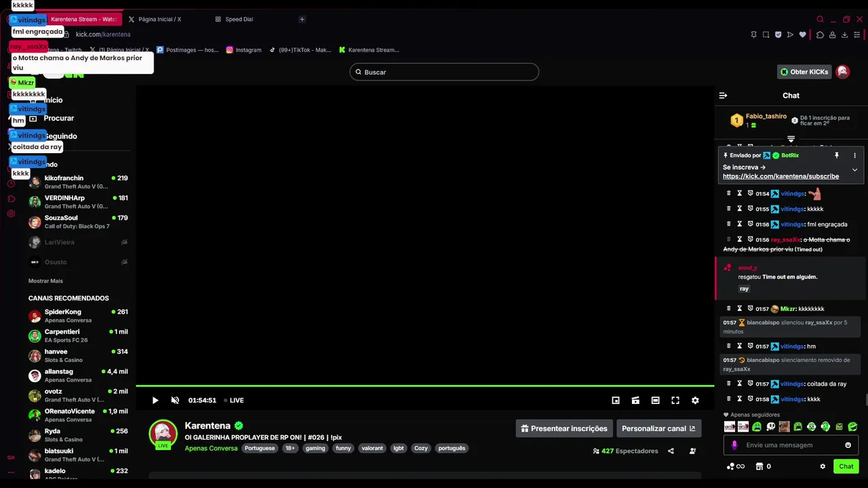Delete vitindgs message 'kkkkk'

pyautogui.click(x=729, y=209)
